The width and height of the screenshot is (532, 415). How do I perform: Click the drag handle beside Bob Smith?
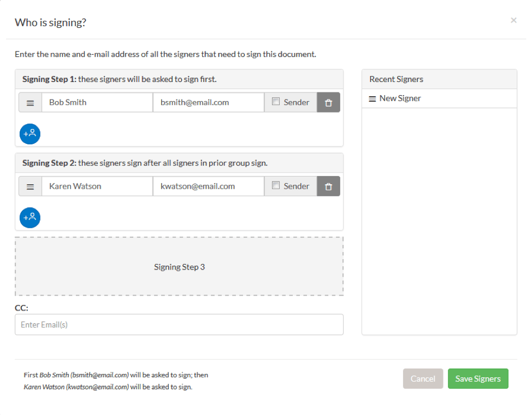pyautogui.click(x=31, y=103)
